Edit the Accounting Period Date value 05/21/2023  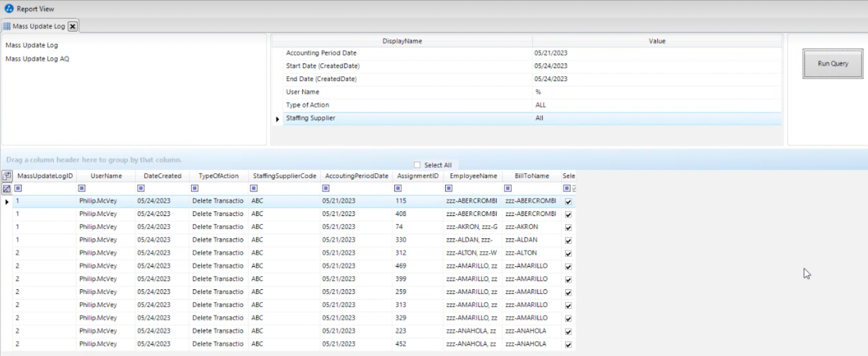pos(657,53)
